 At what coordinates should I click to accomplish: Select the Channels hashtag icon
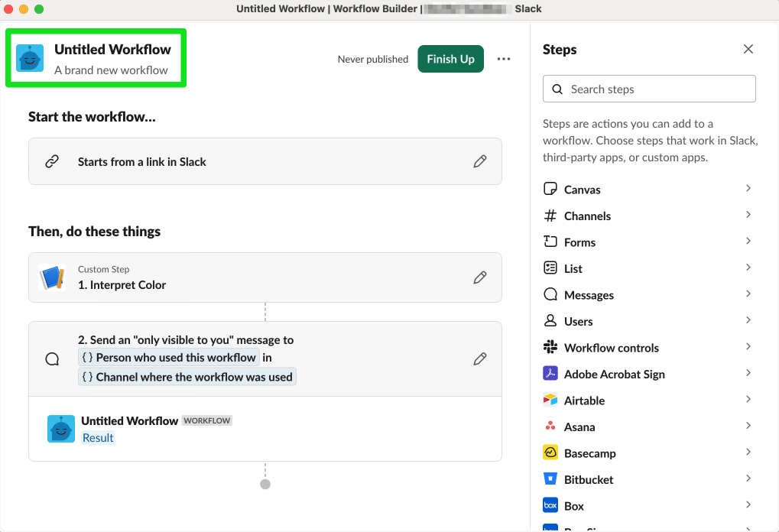[x=550, y=216]
